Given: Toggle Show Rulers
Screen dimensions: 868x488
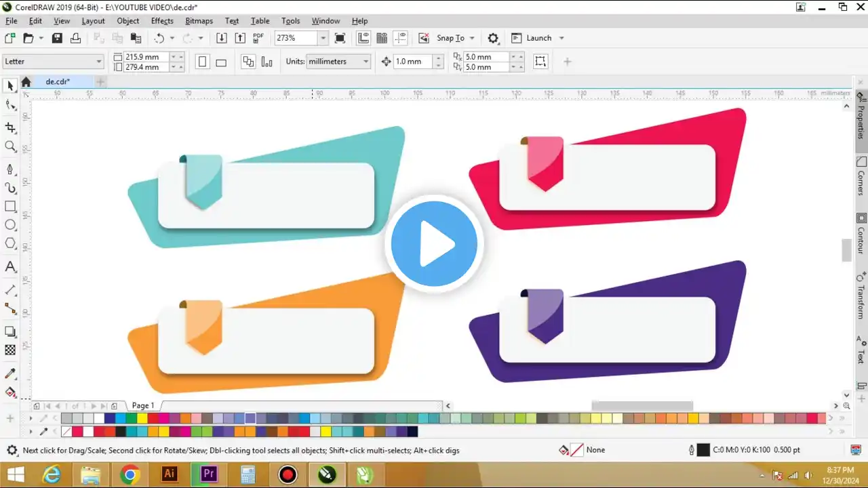Looking at the screenshot, I should 363,38.
